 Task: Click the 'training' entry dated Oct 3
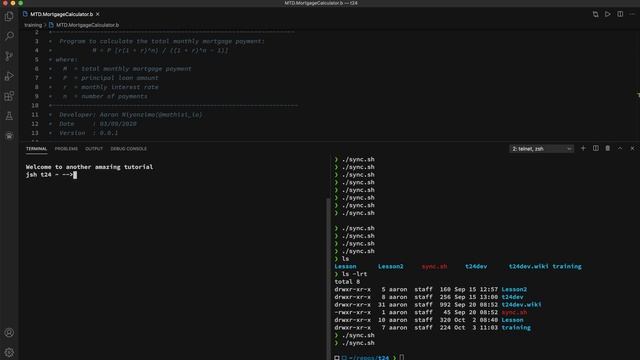pos(516,327)
